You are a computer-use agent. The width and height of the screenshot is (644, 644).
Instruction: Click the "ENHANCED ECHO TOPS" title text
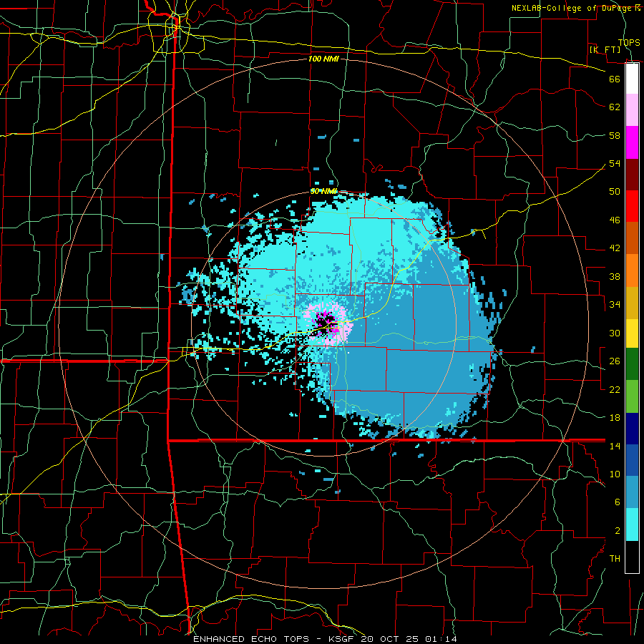[251, 639]
